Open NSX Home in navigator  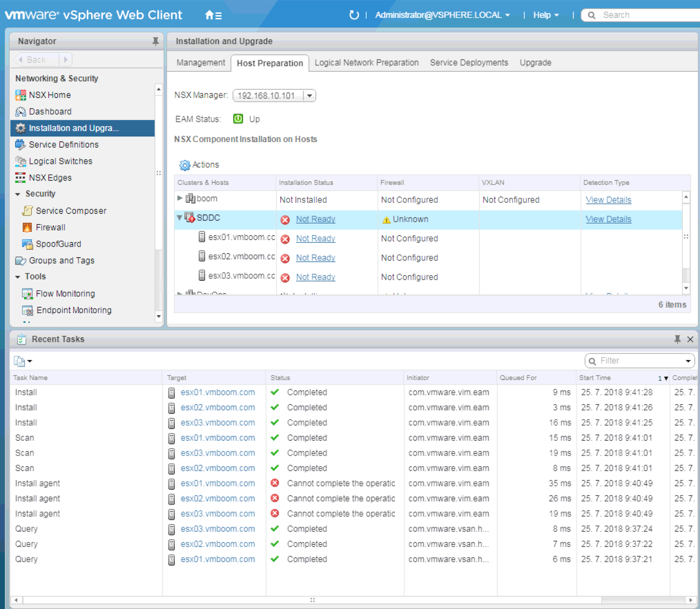(x=49, y=95)
